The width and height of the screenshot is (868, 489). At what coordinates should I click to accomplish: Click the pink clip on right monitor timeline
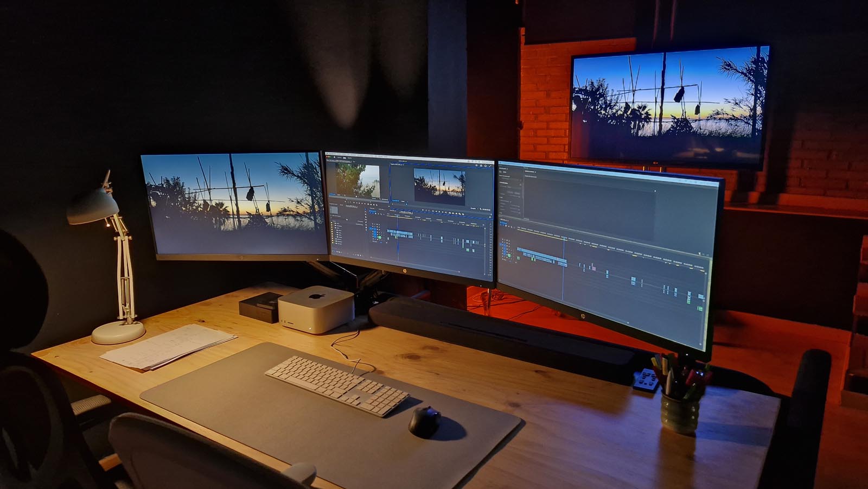click(x=593, y=267)
